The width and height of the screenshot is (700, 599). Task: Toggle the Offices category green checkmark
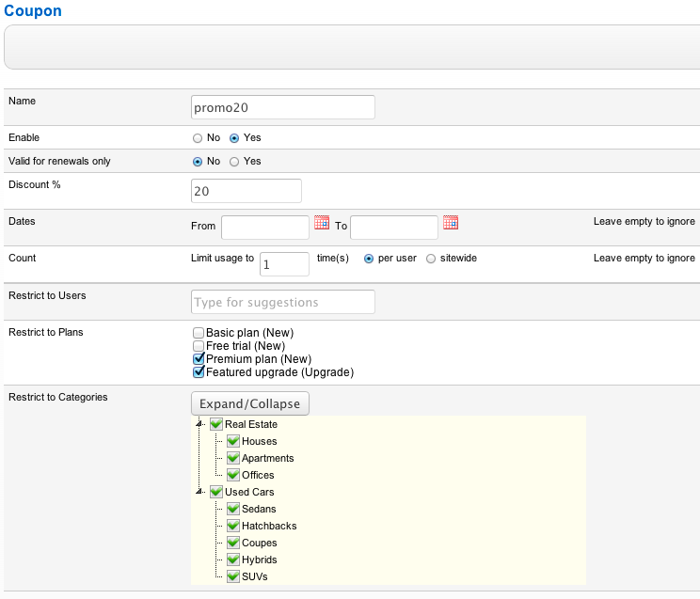pos(232,475)
